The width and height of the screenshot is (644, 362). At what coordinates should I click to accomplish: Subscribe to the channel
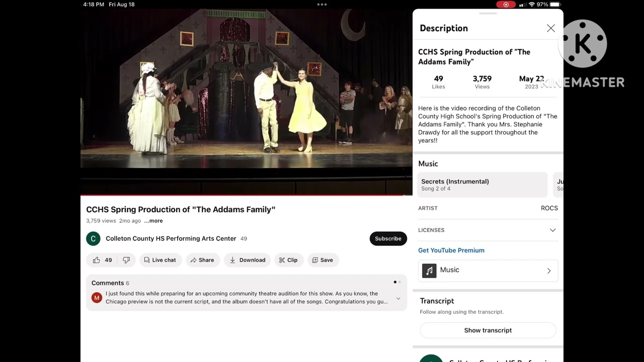(388, 238)
